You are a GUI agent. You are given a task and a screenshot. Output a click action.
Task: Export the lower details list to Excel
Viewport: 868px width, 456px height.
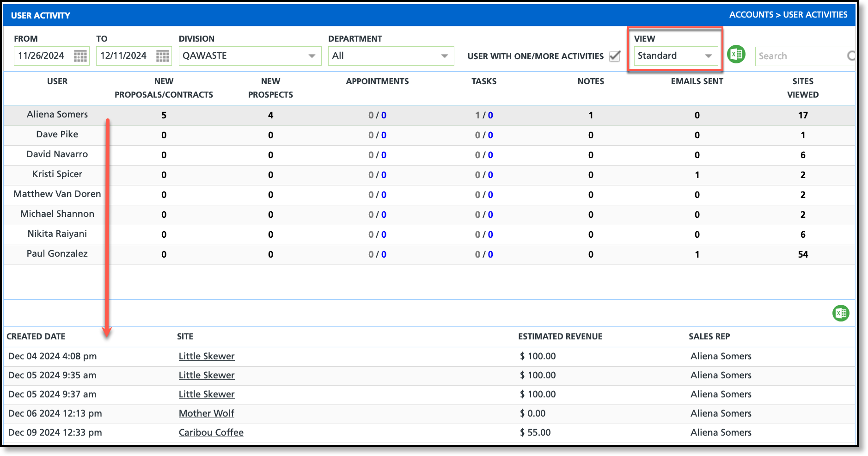click(x=840, y=313)
